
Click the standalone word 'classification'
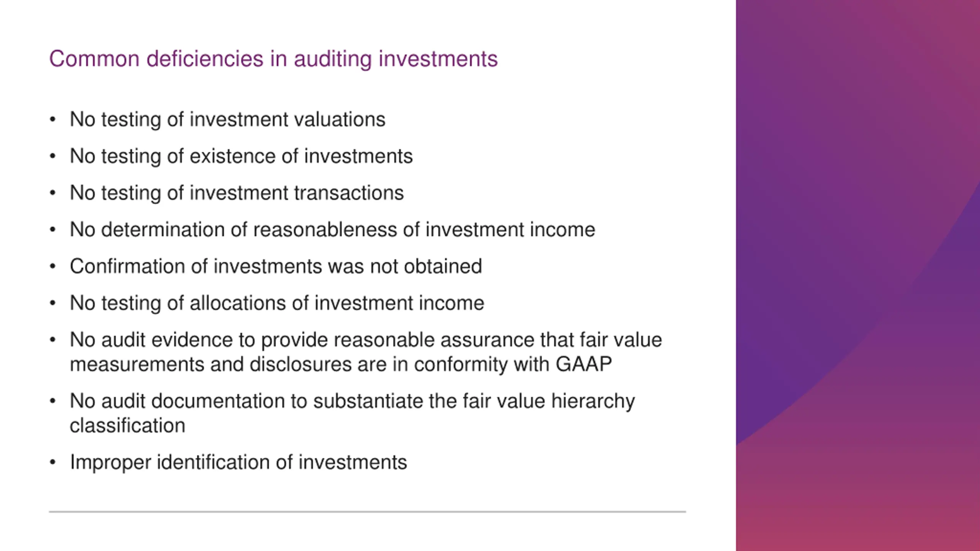127,425
